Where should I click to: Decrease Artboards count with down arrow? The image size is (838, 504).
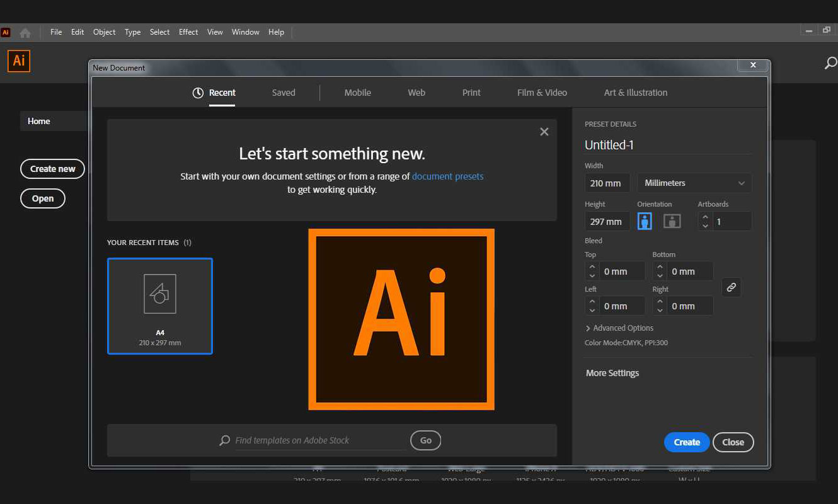click(x=705, y=226)
